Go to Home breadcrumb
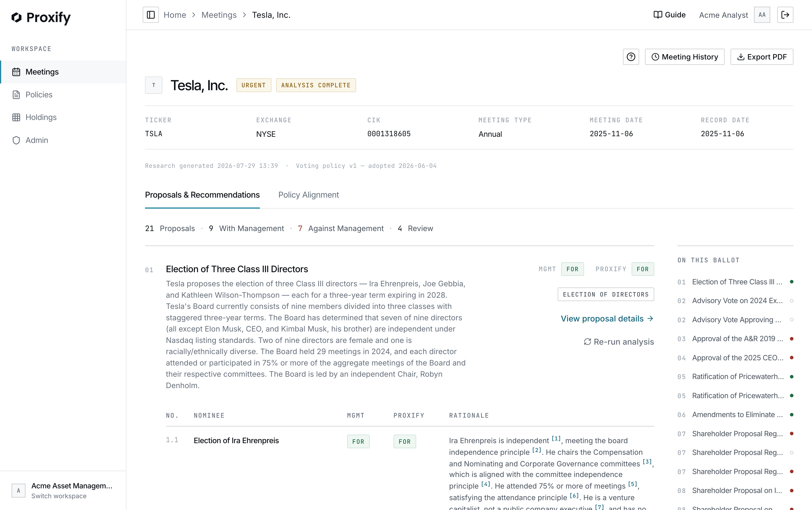 tap(175, 15)
